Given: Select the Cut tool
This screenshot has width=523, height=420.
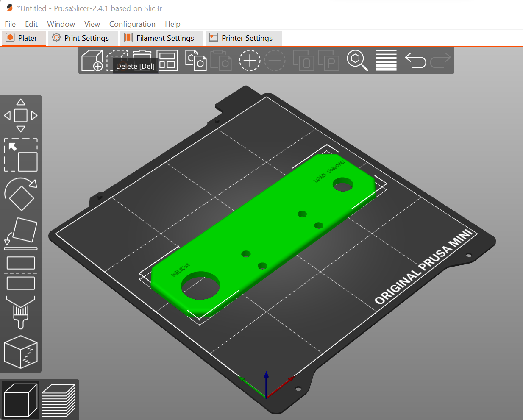Looking at the screenshot, I should pyautogui.click(x=21, y=273).
